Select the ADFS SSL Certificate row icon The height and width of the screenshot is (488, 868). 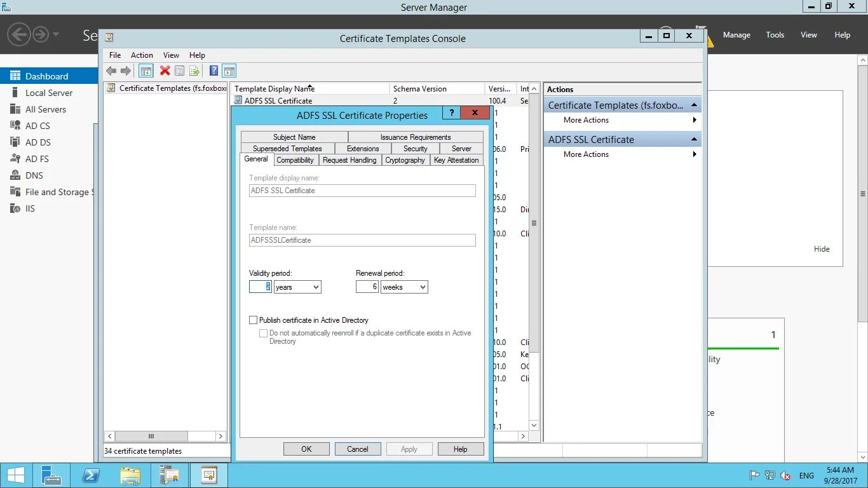tap(238, 100)
